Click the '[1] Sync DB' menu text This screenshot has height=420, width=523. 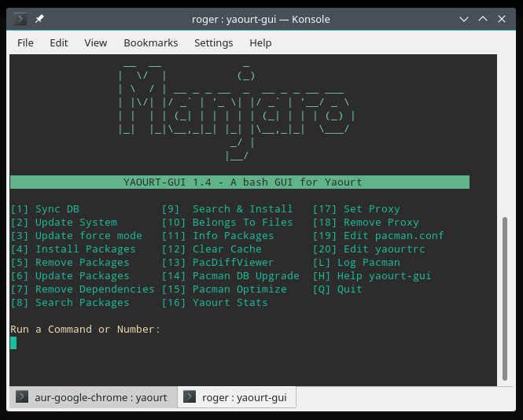click(x=45, y=209)
